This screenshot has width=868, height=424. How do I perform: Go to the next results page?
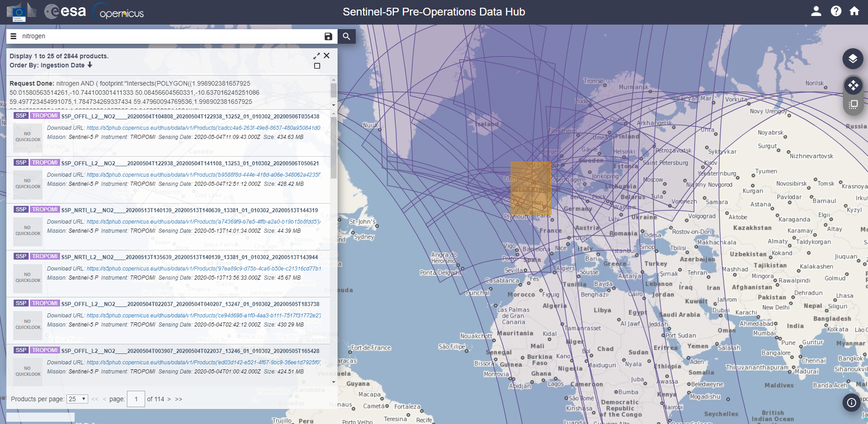169,399
